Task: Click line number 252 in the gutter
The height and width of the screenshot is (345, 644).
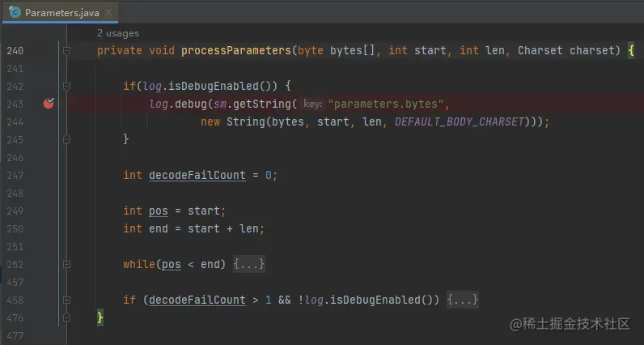Action: click(x=15, y=264)
